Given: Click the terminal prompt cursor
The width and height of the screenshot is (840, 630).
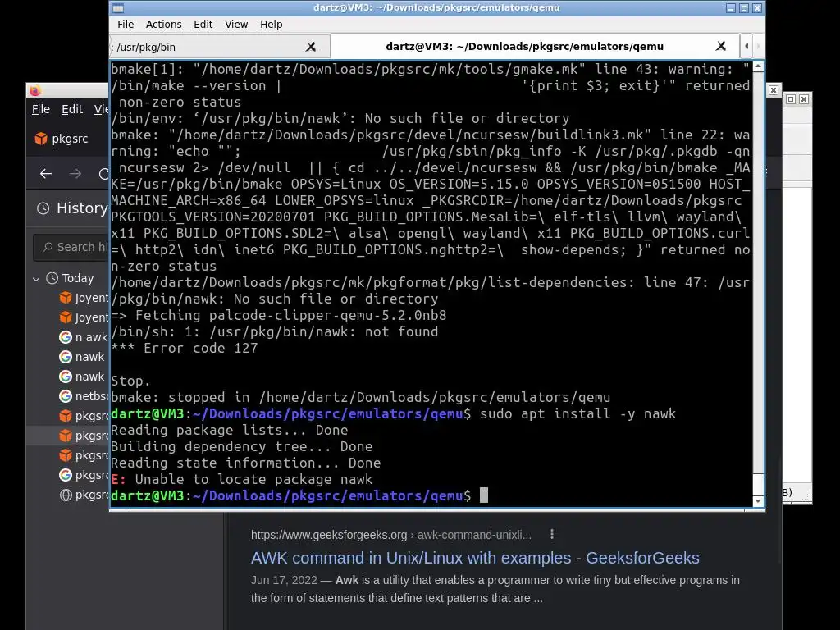Looking at the screenshot, I should (x=484, y=495).
